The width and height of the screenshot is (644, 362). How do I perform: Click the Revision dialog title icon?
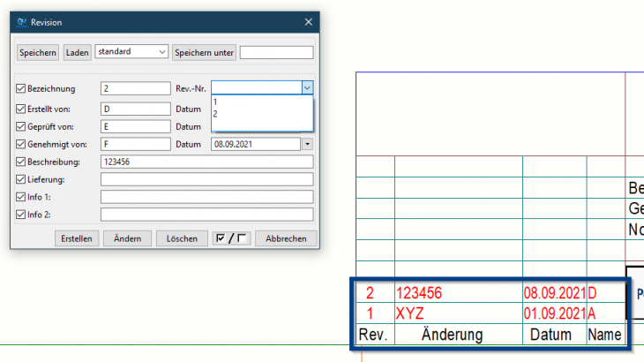(x=21, y=22)
